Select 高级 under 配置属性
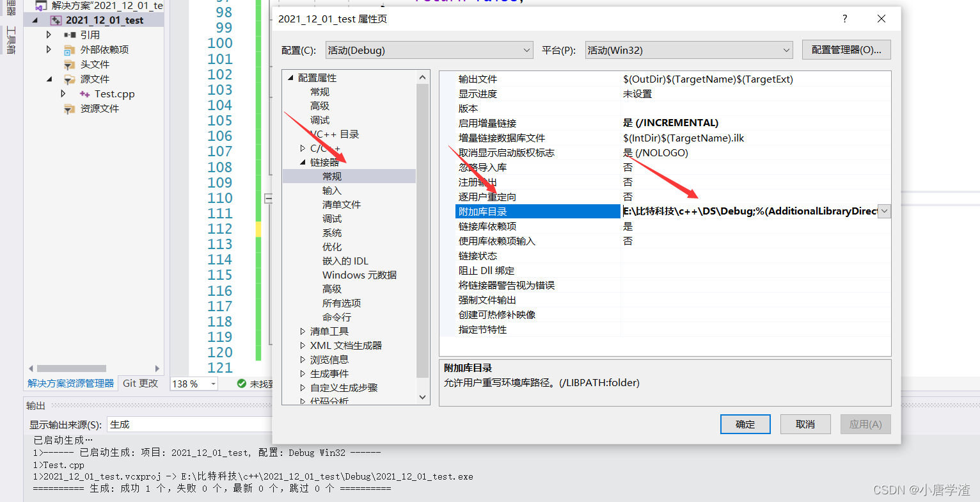The image size is (980, 502). coord(320,106)
